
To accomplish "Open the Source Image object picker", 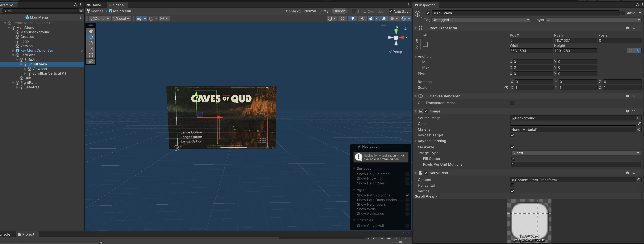I will click(639, 118).
